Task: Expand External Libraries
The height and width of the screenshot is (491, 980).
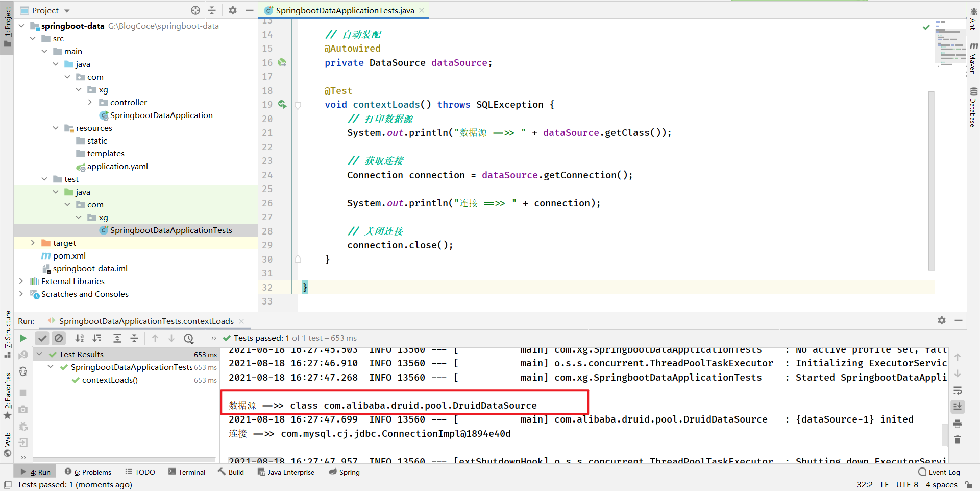Action: pos(21,281)
